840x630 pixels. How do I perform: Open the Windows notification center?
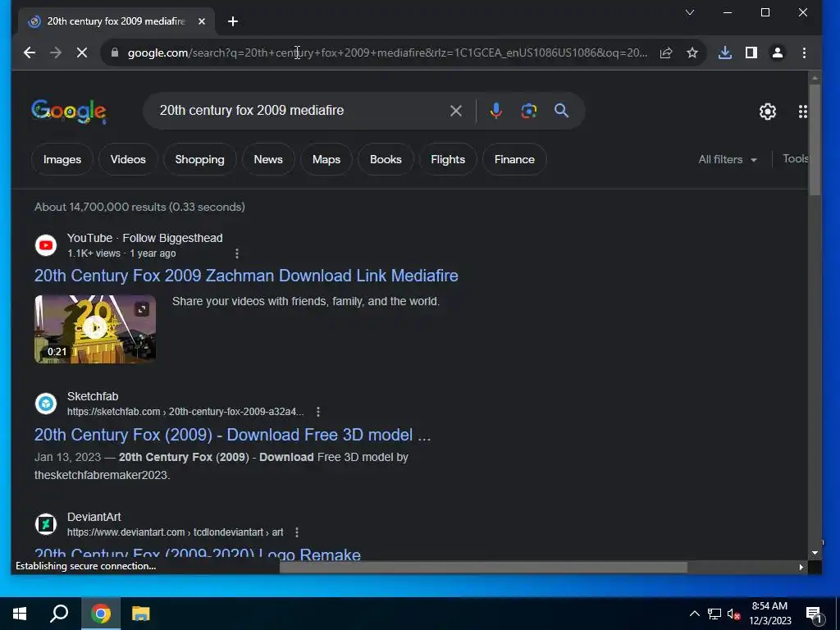pyautogui.click(x=814, y=614)
